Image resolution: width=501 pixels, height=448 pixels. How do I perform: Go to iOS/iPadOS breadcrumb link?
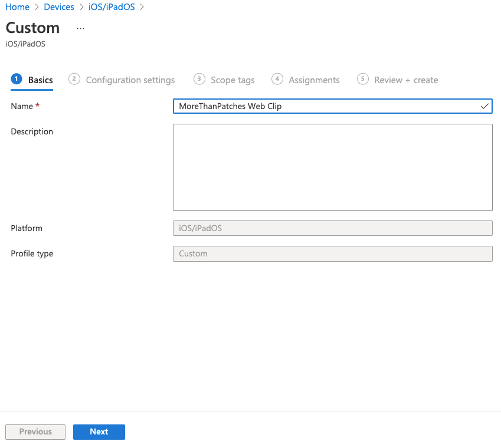112,7
